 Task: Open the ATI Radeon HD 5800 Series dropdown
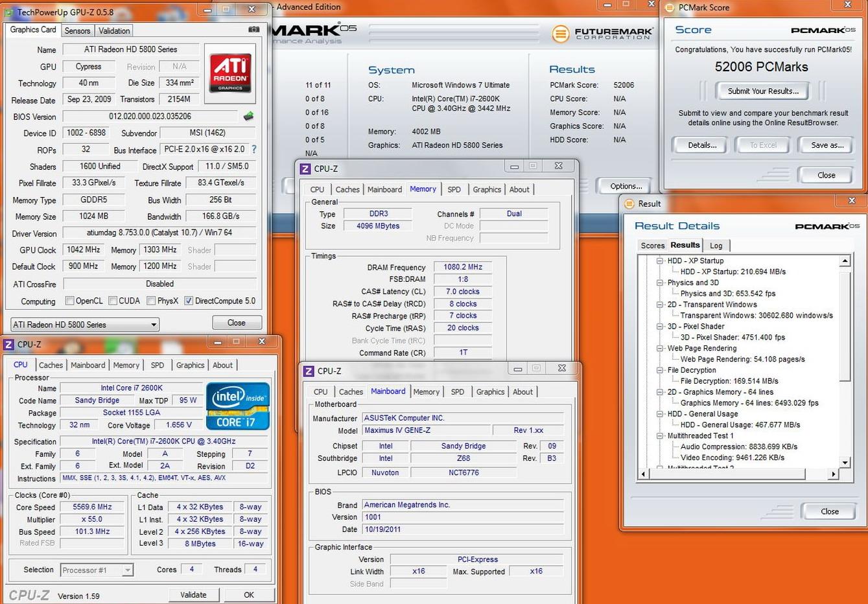[85, 325]
